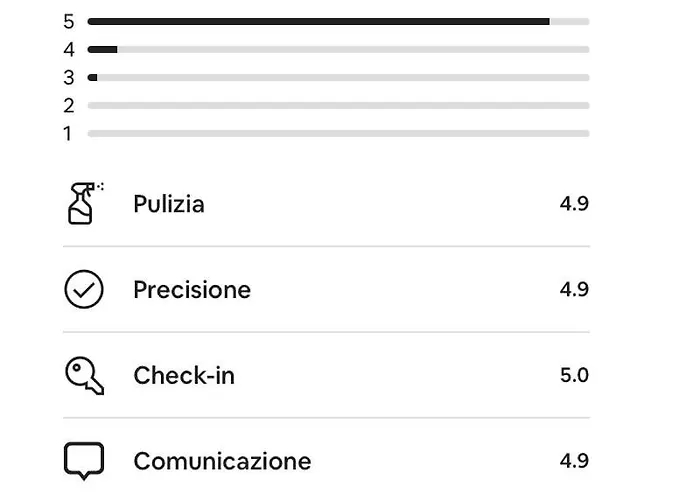The height and width of the screenshot is (500, 700).
Task: Click the Check-in 5.0 score
Action: coord(574,376)
